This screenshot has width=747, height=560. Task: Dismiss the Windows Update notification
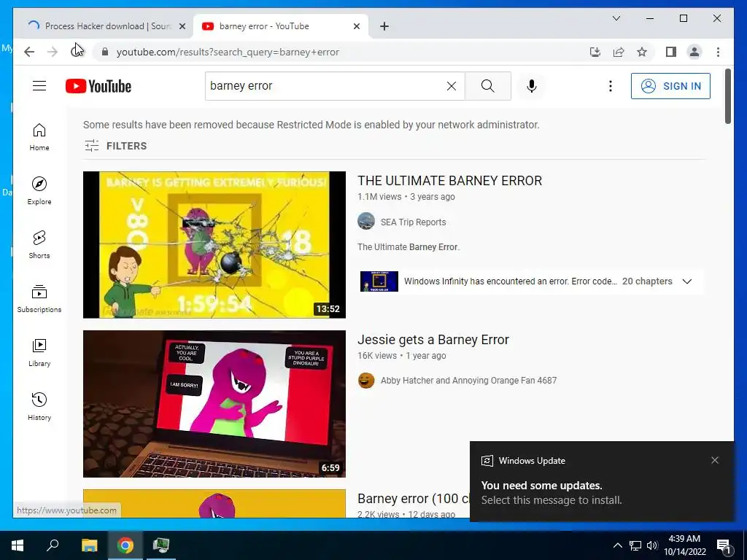tap(715, 460)
